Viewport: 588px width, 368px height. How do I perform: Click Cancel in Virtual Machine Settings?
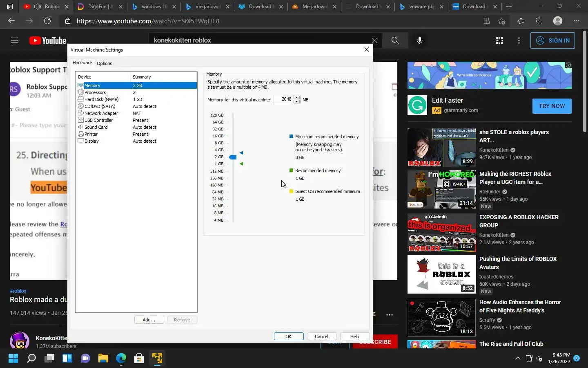click(321, 337)
